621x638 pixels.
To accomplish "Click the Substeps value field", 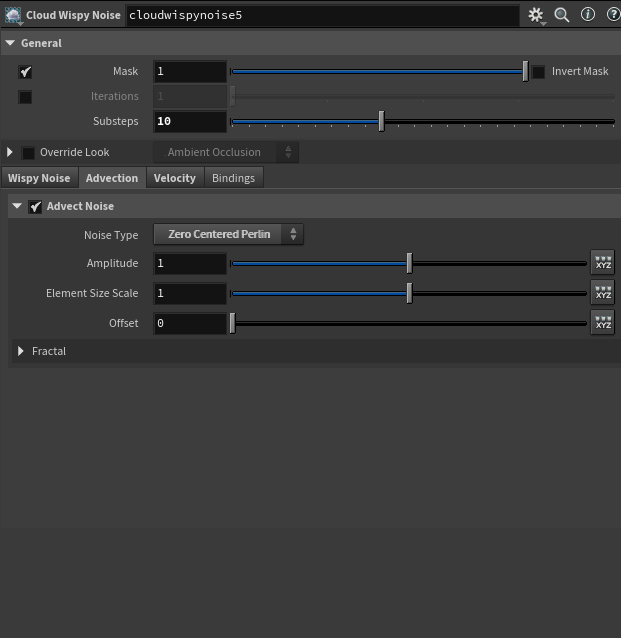I will click(190, 121).
